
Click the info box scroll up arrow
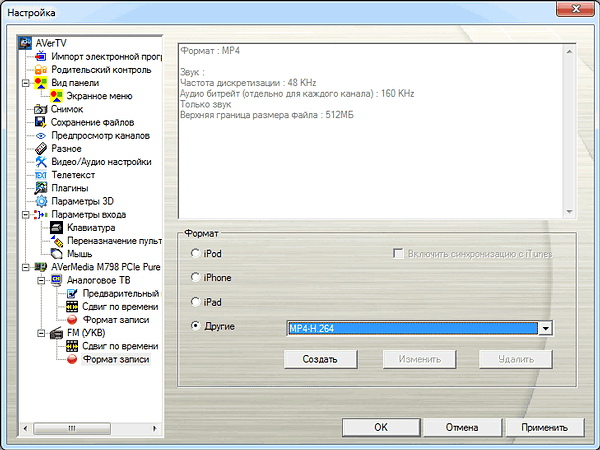(569, 52)
